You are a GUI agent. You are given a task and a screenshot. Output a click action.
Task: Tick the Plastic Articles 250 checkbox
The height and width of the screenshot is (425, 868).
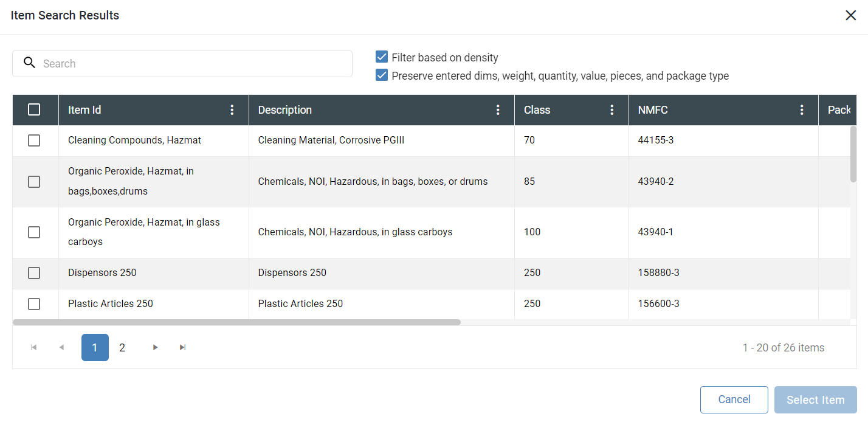(x=34, y=303)
